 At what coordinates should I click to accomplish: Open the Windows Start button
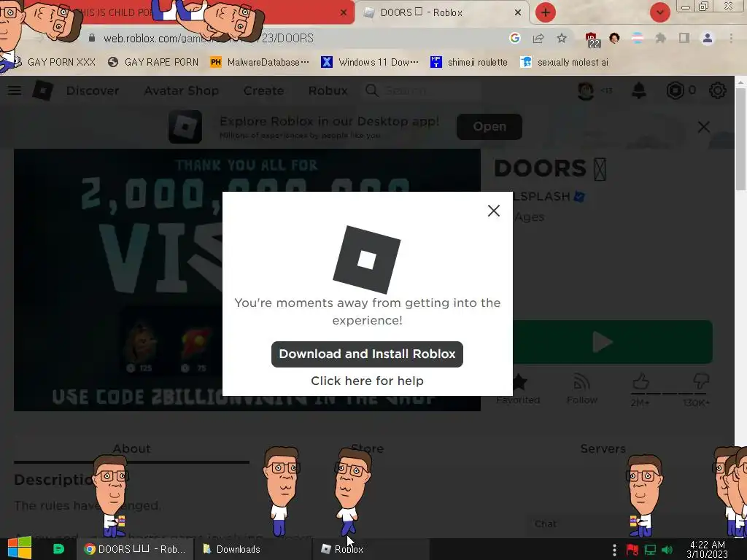[19, 548]
